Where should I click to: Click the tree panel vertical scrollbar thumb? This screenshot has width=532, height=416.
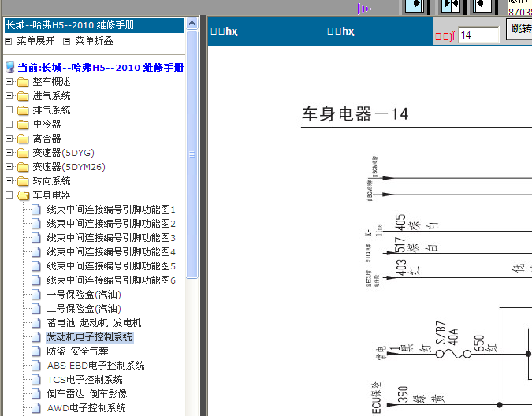click(x=192, y=154)
